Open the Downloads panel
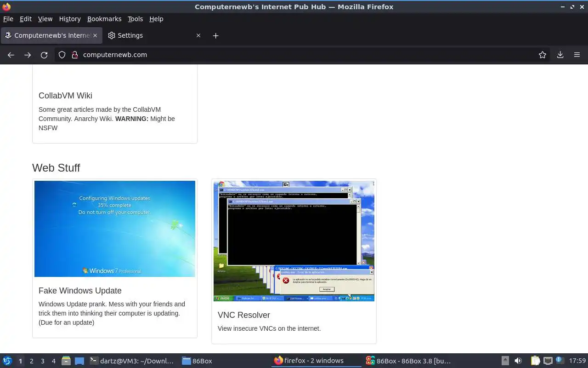Image resolution: width=588 pixels, height=368 pixels. pyautogui.click(x=560, y=55)
